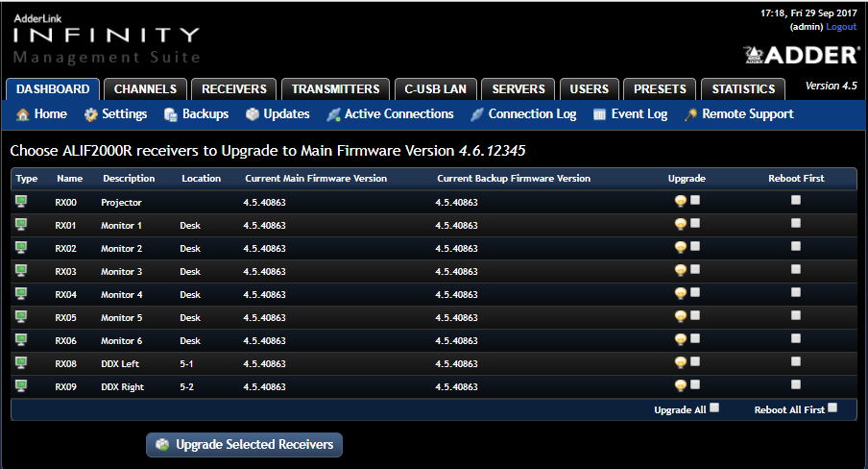Click the Remote Support icon
The height and width of the screenshot is (469, 868).
(691, 114)
